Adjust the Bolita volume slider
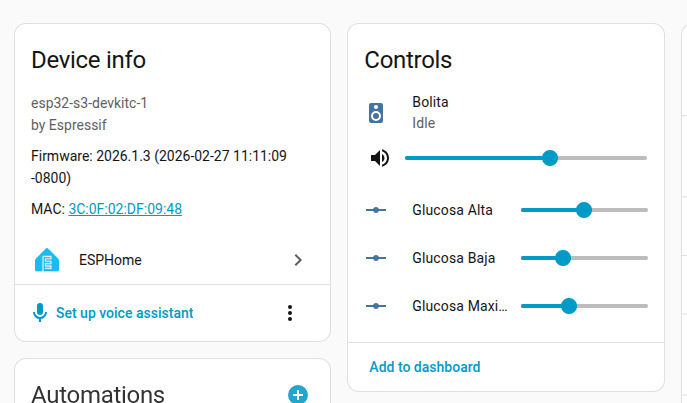Viewport: 687px width, 403px height. click(549, 158)
